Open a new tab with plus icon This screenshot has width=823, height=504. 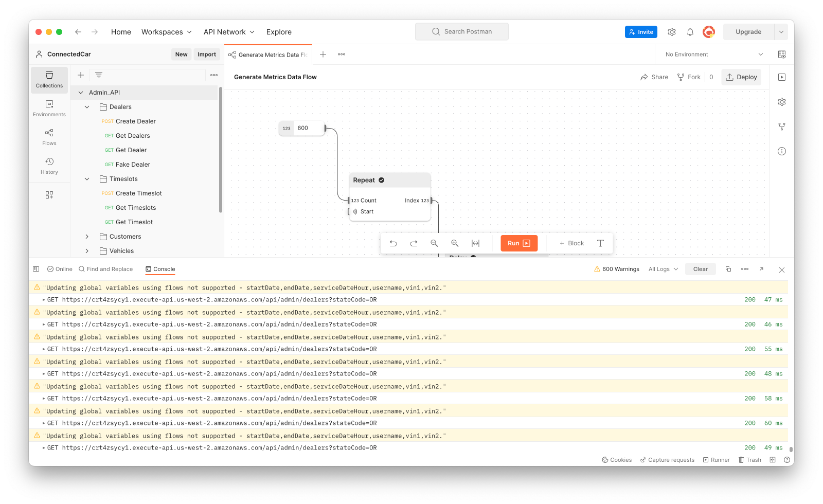tap(323, 55)
